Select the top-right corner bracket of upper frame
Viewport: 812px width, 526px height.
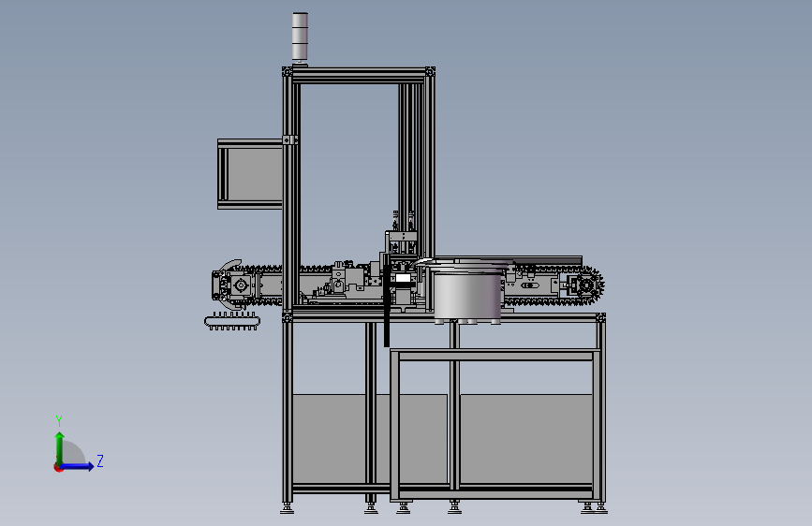(x=430, y=71)
